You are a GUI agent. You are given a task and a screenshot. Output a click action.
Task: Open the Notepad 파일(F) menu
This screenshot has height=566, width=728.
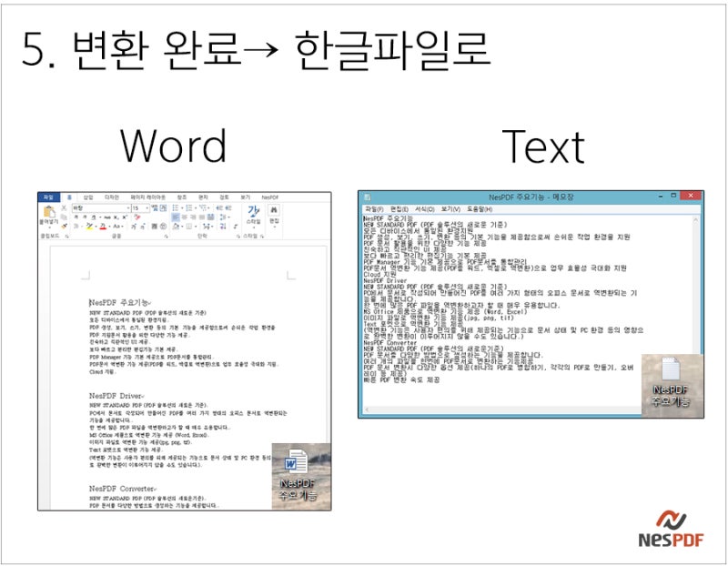pos(374,209)
